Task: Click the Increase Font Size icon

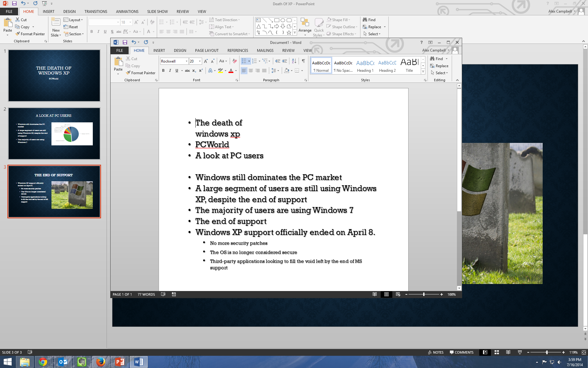Action: (x=206, y=61)
